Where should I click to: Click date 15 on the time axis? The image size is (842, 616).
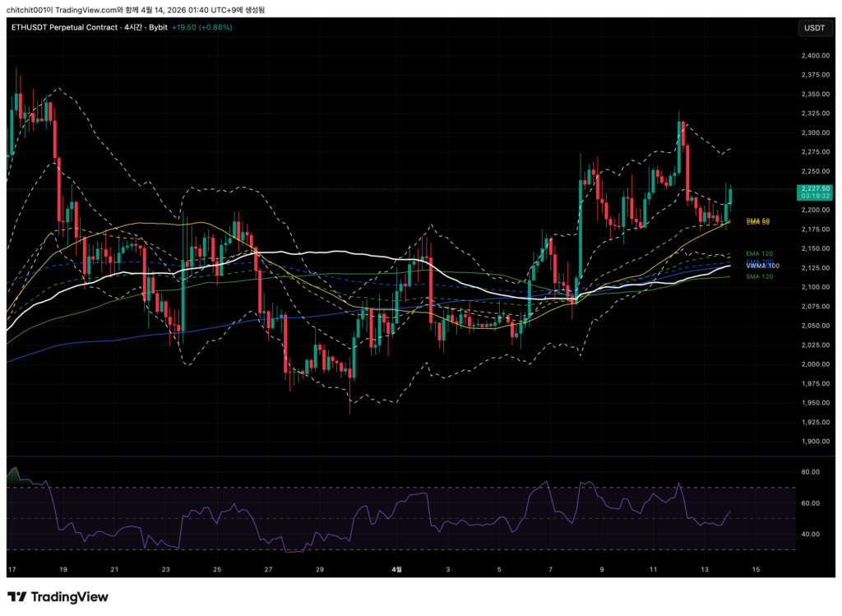pos(756,569)
